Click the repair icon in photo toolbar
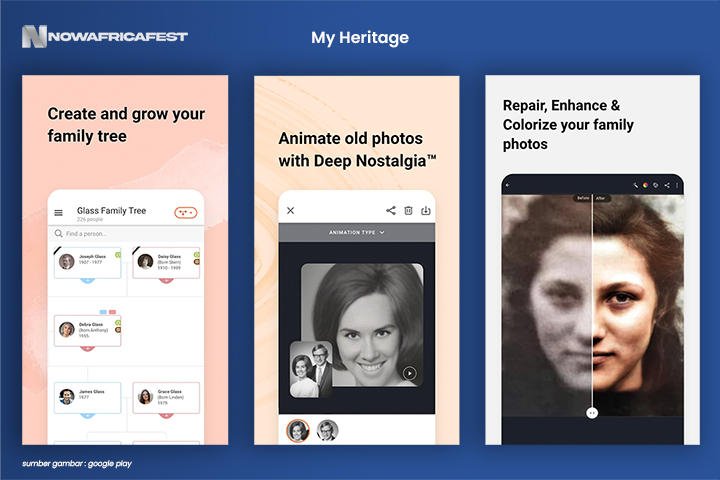 656,185
